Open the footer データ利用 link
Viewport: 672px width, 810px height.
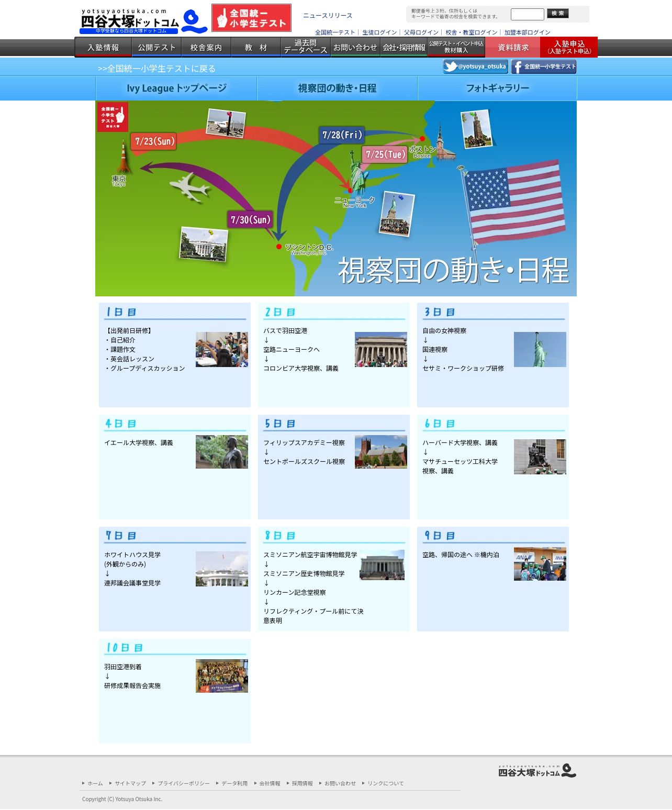tap(234, 784)
